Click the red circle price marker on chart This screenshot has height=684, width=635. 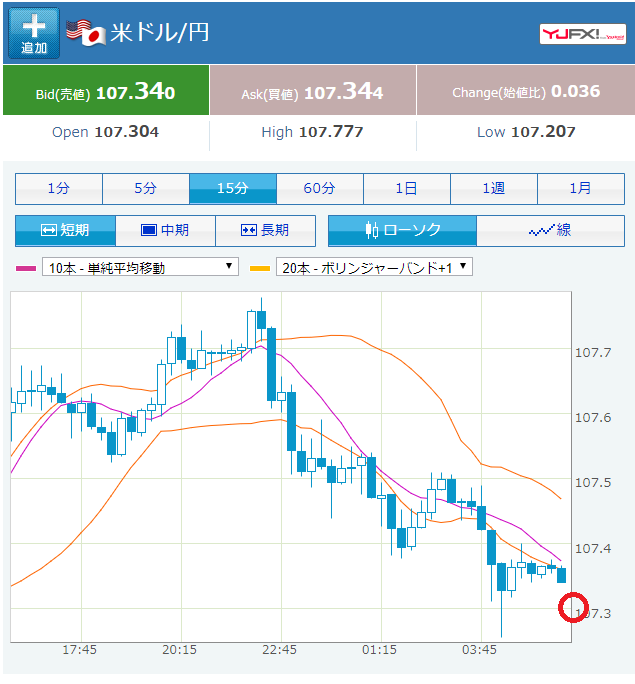tap(572, 607)
